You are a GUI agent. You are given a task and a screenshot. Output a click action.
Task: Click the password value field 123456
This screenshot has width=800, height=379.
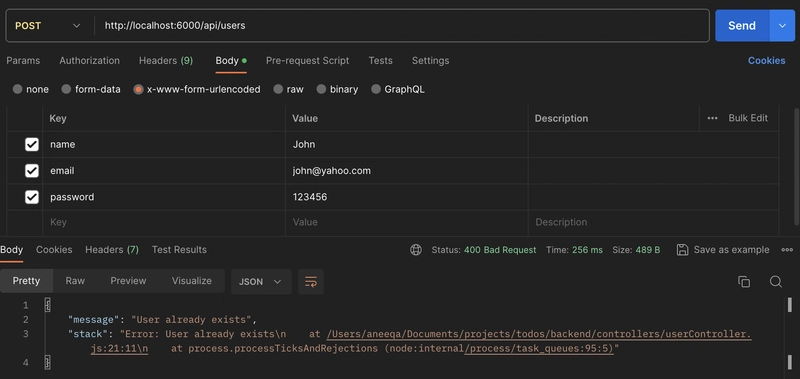407,197
